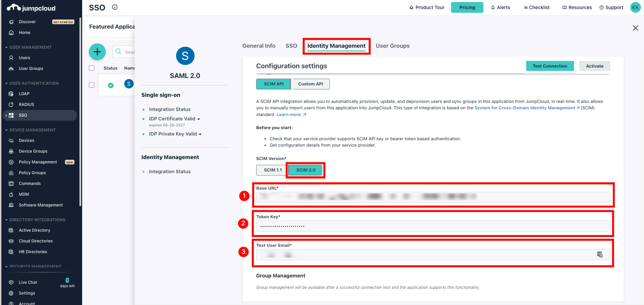The image size is (644, 305).
Task: Toggle the select-all applications checkbox
Action: [x=92, y=68]
